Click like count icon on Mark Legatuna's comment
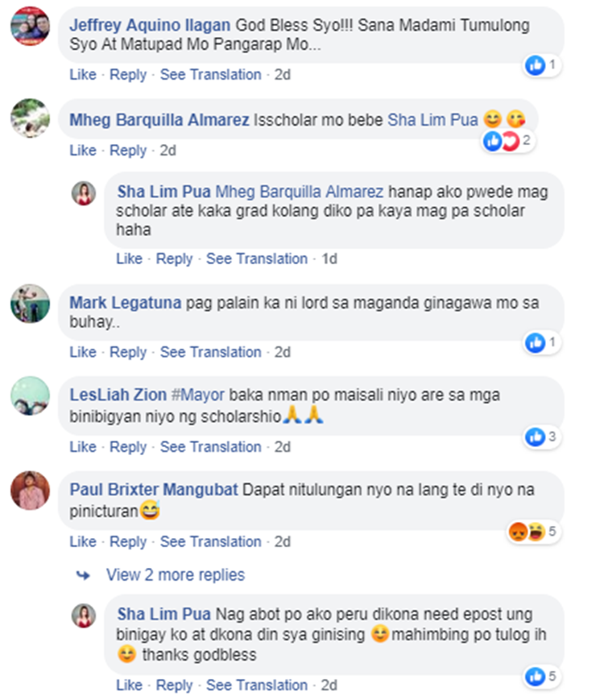 (536, 343)
